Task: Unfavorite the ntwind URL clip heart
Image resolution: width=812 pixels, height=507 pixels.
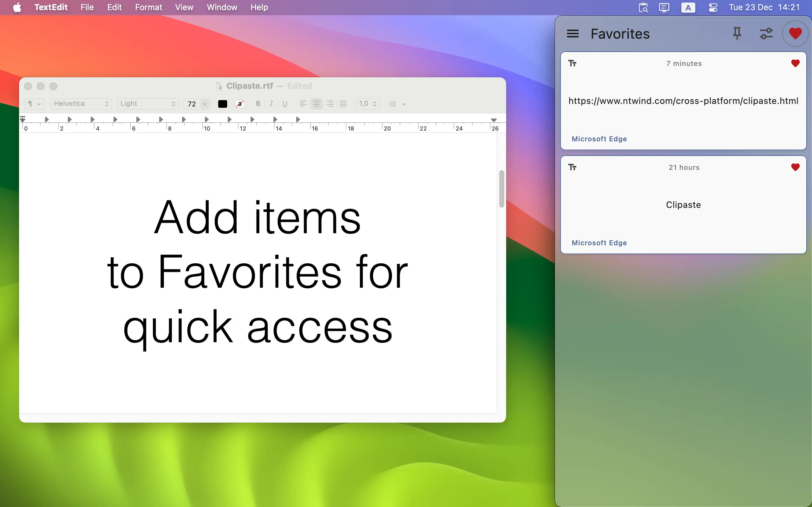Action: 795,63
